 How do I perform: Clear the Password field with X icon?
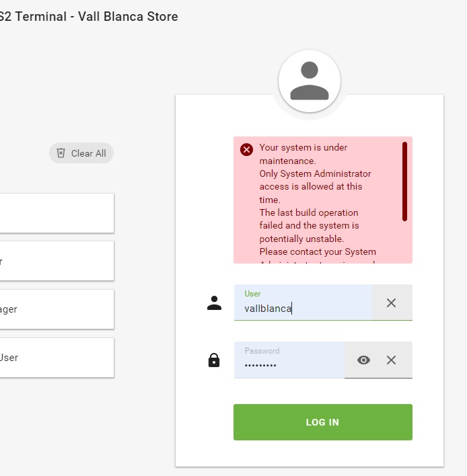(x=391, y=360)
